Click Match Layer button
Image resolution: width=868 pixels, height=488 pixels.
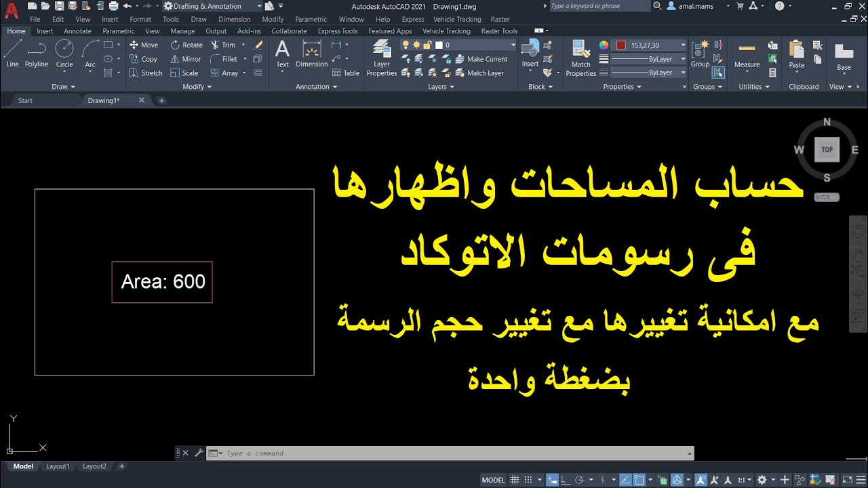(x=479, y=73)
